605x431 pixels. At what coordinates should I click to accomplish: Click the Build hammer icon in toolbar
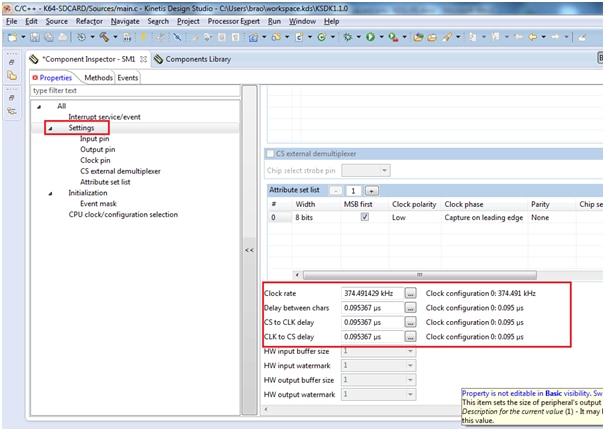[x=103, y=38]
